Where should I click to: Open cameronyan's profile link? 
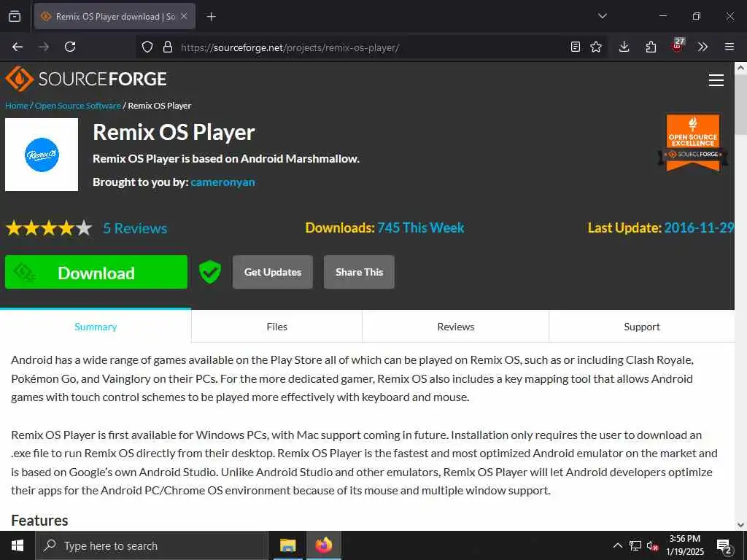222,182
